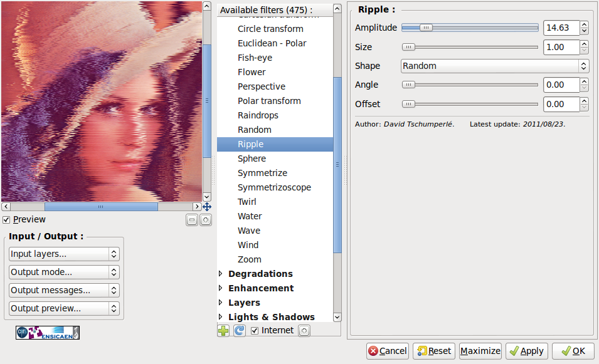Toggle the Preview checkbox
Viewport: 599px width, 364px height.
6,220
